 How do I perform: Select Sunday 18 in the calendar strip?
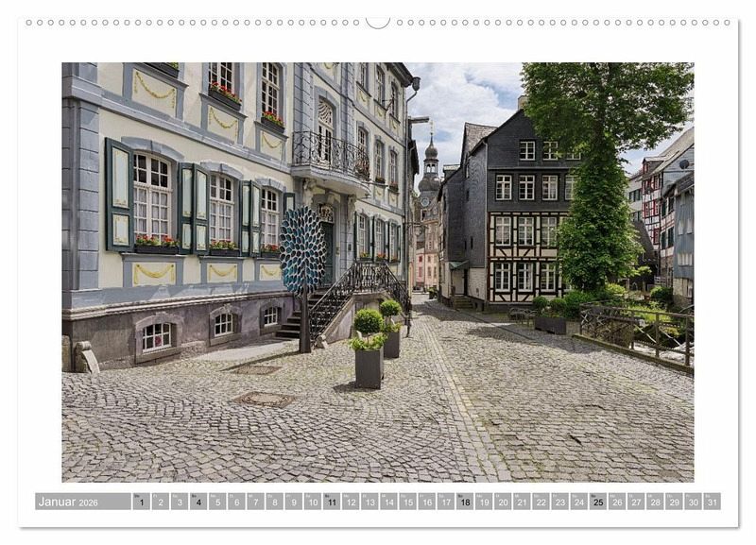(465, 502)
